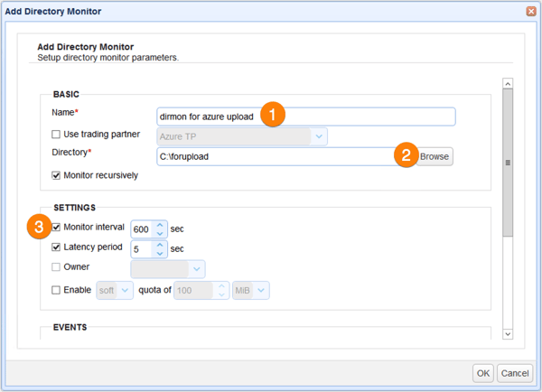This screenshot has width=542, height=392.
Task: Decrease quota value with down arrow
Action: click(221, 294)
